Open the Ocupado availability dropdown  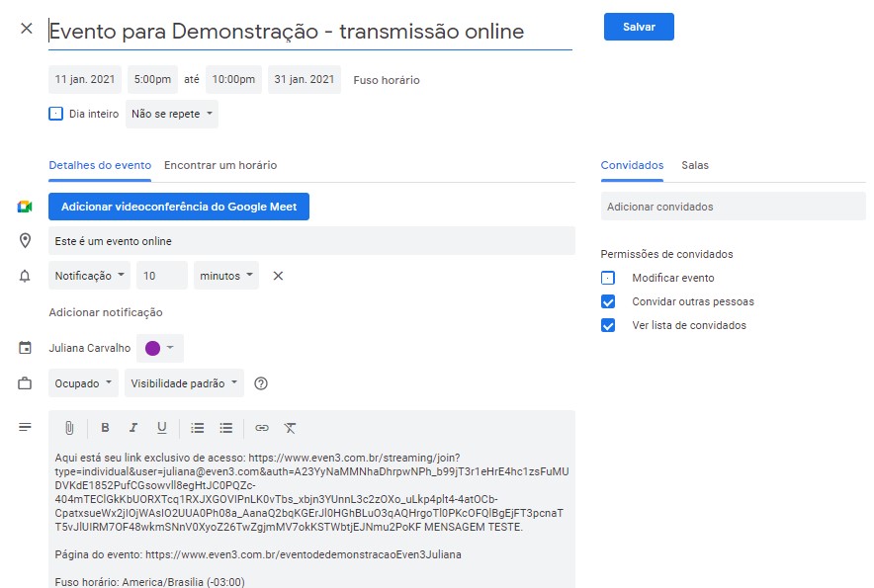click(83, 383)
